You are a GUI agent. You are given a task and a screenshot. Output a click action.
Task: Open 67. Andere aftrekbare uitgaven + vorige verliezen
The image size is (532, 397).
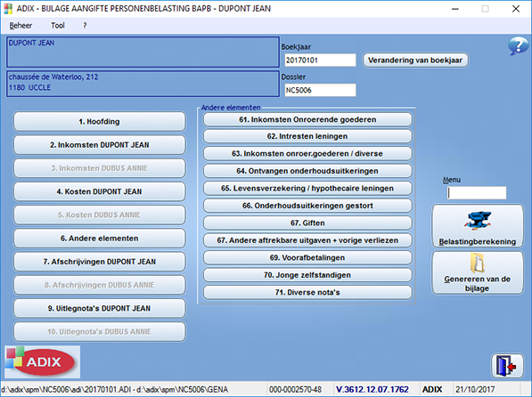[307, 240]
